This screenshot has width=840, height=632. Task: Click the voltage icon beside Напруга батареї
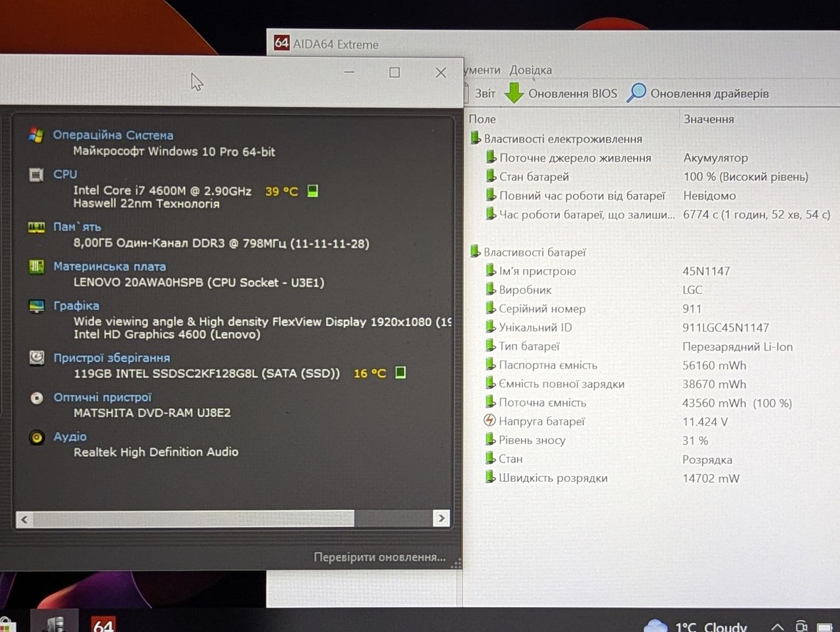point(490,421)
